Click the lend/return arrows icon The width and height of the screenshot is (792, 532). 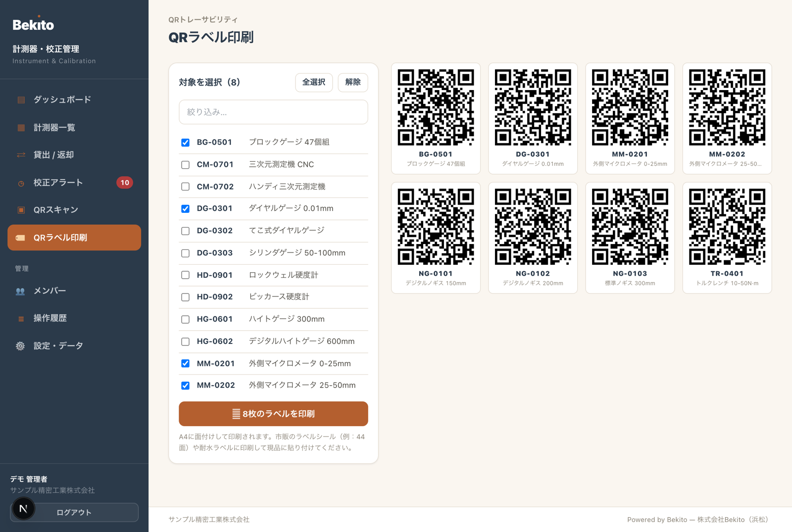pos(21,155)
